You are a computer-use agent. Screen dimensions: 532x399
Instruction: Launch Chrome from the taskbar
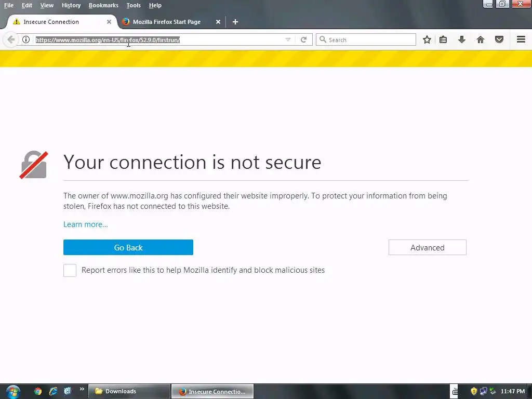pos(38,391)
